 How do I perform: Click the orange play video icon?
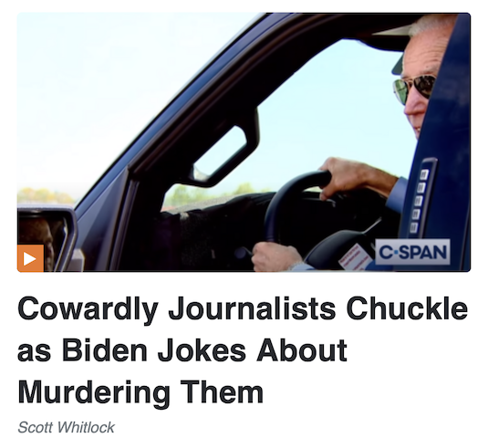(30, 258)
